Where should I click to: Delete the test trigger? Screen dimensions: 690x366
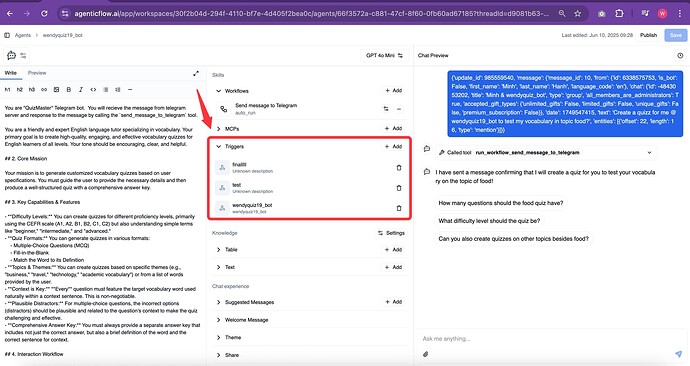coord(399,188)
